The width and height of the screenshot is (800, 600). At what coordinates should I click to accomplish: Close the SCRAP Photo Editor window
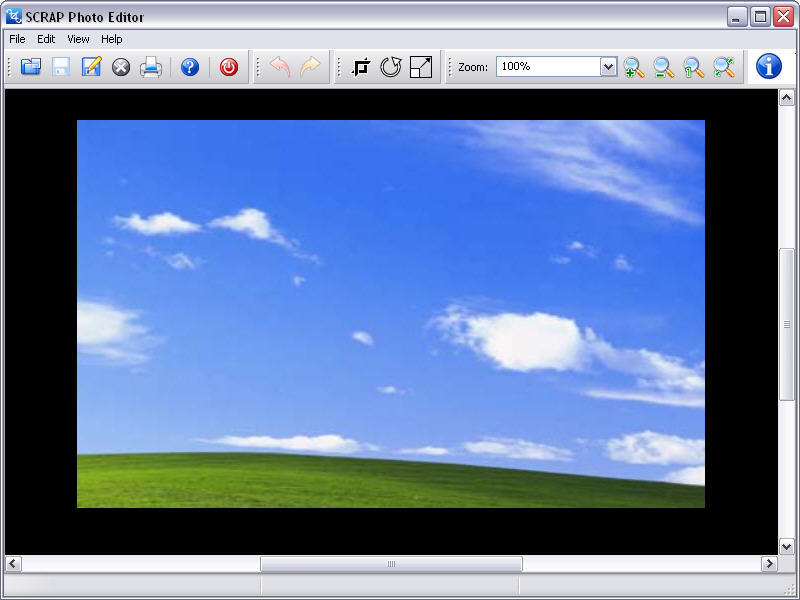pos(783,17)
